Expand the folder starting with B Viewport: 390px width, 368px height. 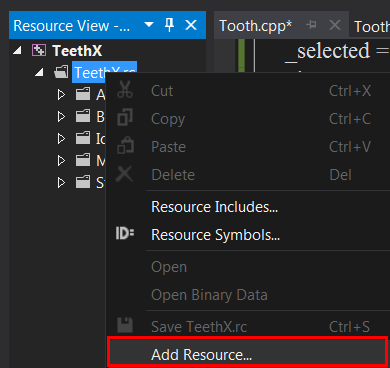point(61,117)
